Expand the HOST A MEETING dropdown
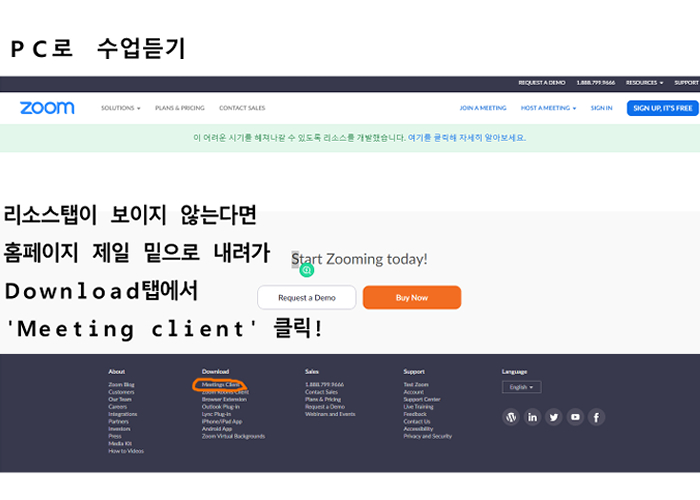The height and width of the screenshot is (500, 700). pos(548,108)
